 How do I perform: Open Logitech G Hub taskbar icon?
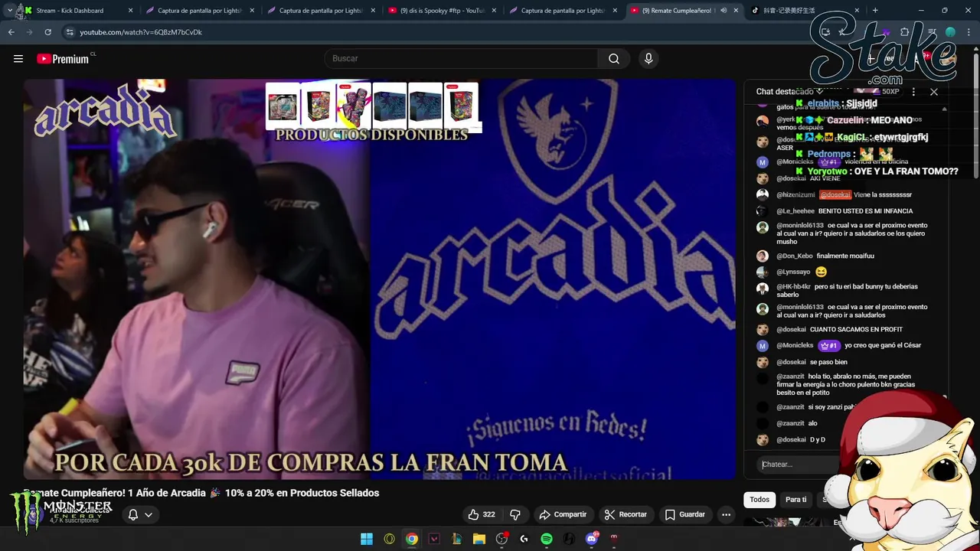tap(524, 539)
